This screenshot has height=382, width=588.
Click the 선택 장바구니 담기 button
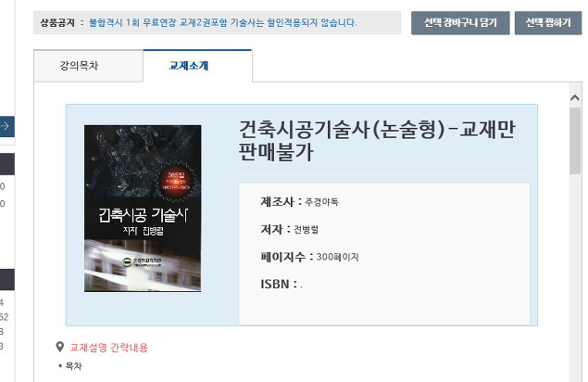(x=460, y=23)
